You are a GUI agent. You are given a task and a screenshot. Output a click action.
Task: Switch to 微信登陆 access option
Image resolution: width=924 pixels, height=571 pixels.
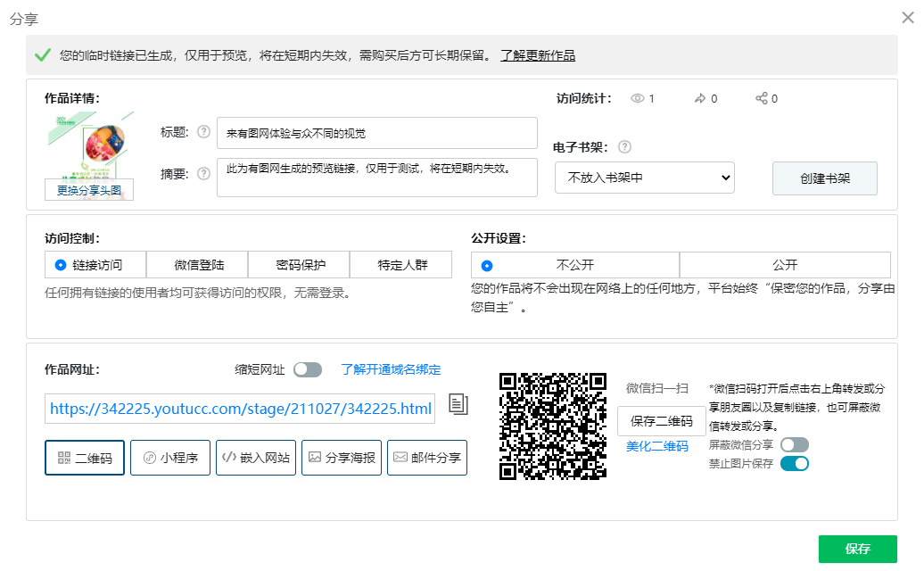coord(199,265)
